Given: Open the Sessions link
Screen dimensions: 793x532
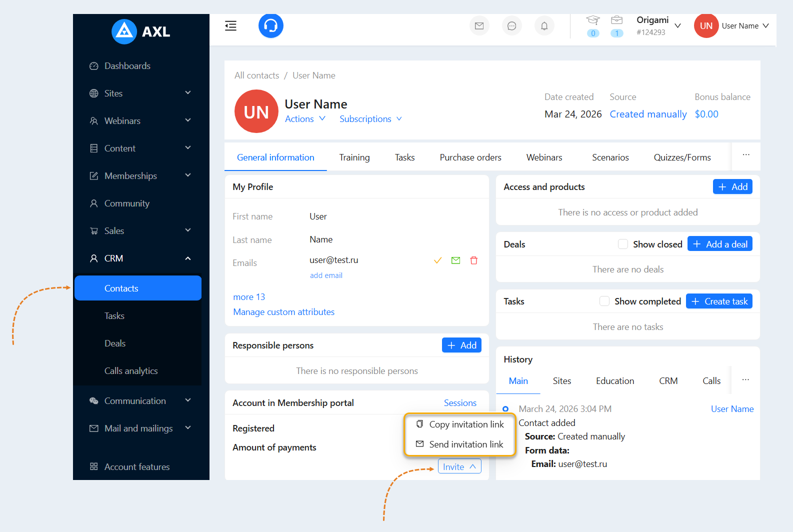Looking at the screenshot, I should click(460, 403).
